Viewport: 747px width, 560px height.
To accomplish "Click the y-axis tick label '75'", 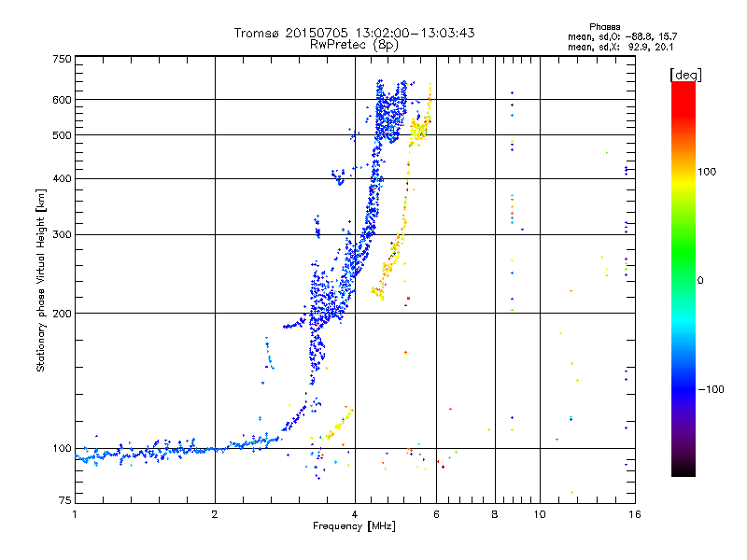I will tap(64, 500).
